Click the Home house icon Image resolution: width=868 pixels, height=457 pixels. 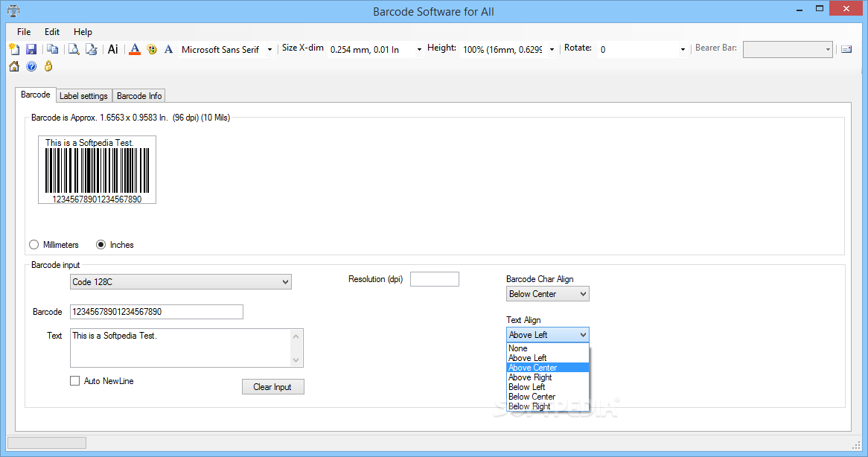14,66
